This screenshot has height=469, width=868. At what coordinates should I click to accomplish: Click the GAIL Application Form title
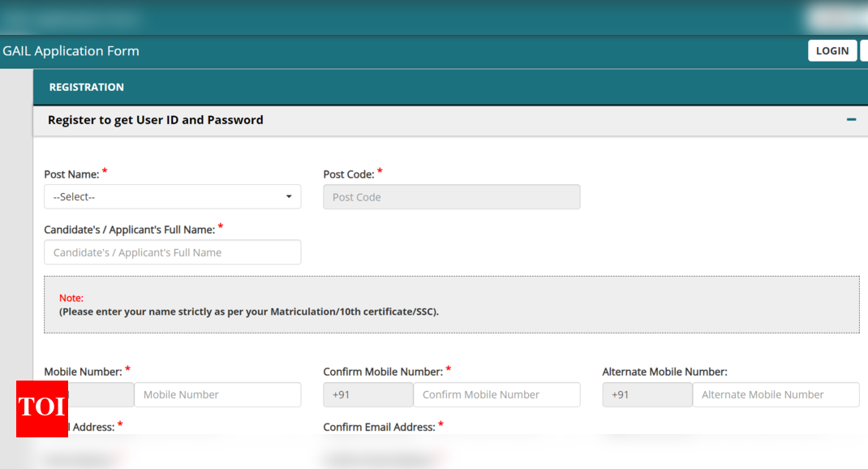[x=71, y=50]
